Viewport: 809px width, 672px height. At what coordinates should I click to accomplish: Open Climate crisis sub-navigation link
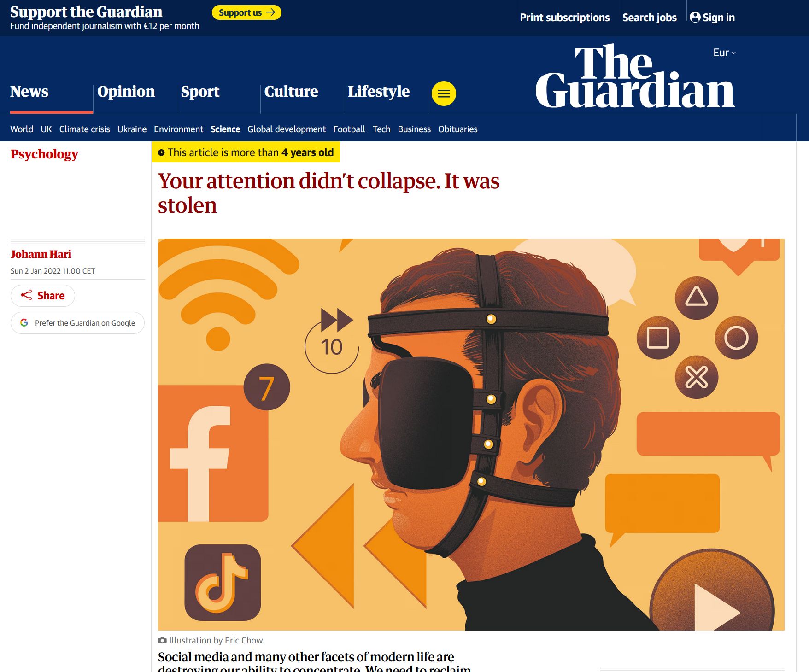pyautogui.click(x=84, y=129)
